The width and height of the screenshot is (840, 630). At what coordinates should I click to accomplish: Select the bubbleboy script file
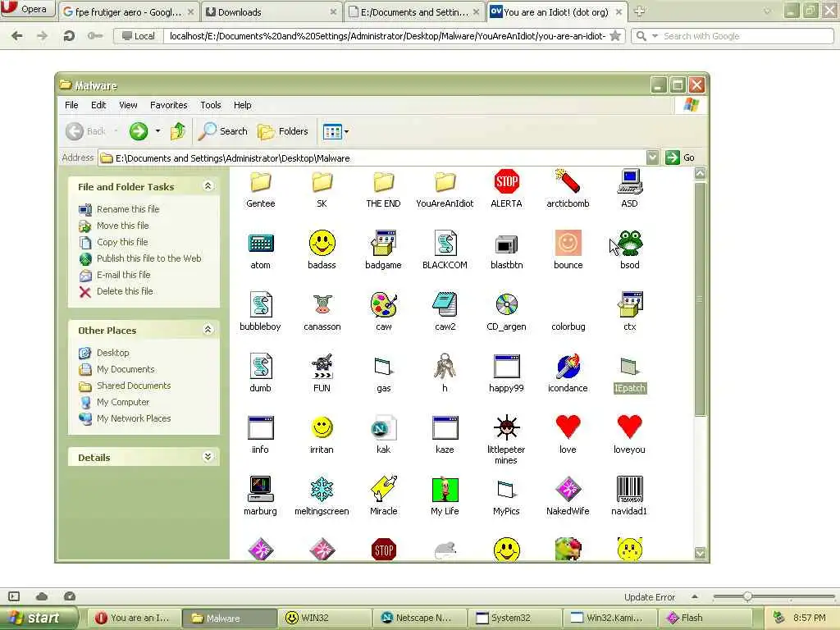[260, 305]
